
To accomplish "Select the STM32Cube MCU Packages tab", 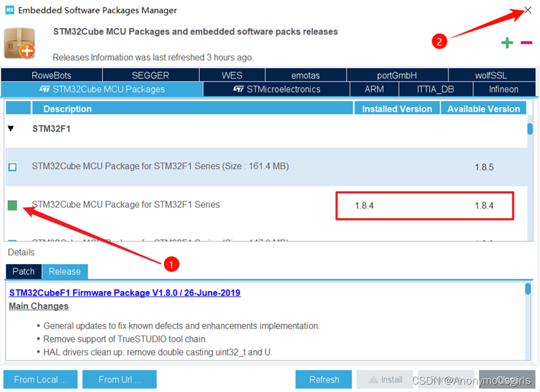I will [102, 89].
